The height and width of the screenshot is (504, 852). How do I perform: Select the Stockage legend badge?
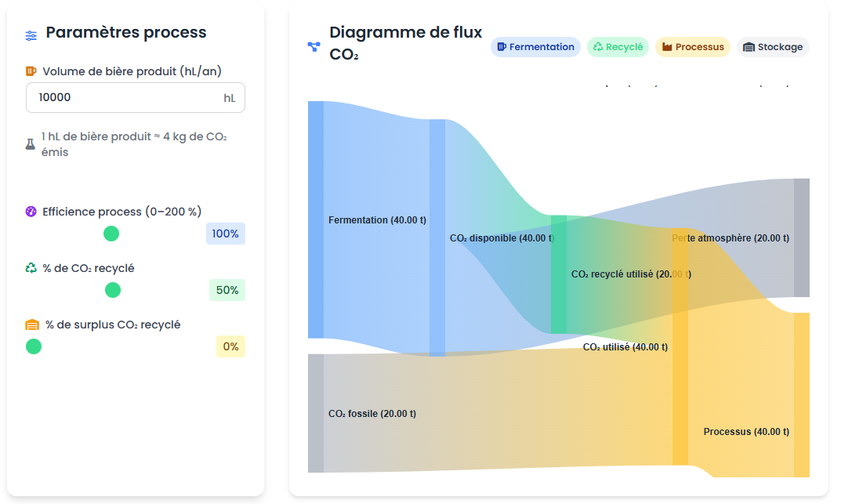(772, 47)
